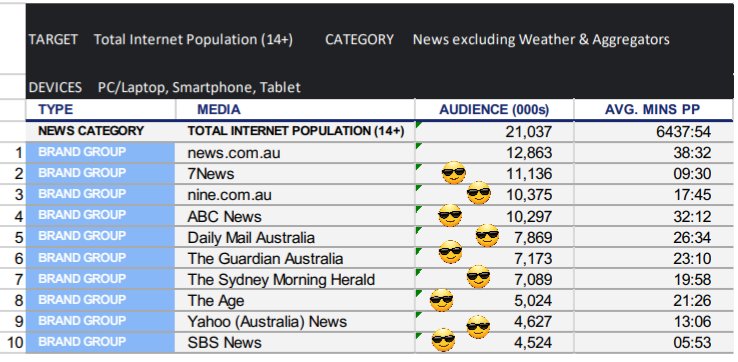Select the audience value 4,524

tap(533, 343)
